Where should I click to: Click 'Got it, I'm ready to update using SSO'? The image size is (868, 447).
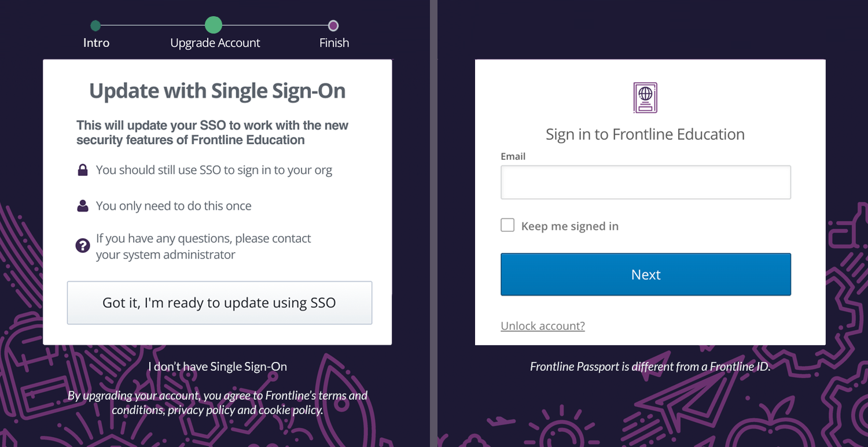(x=219, y=303)
